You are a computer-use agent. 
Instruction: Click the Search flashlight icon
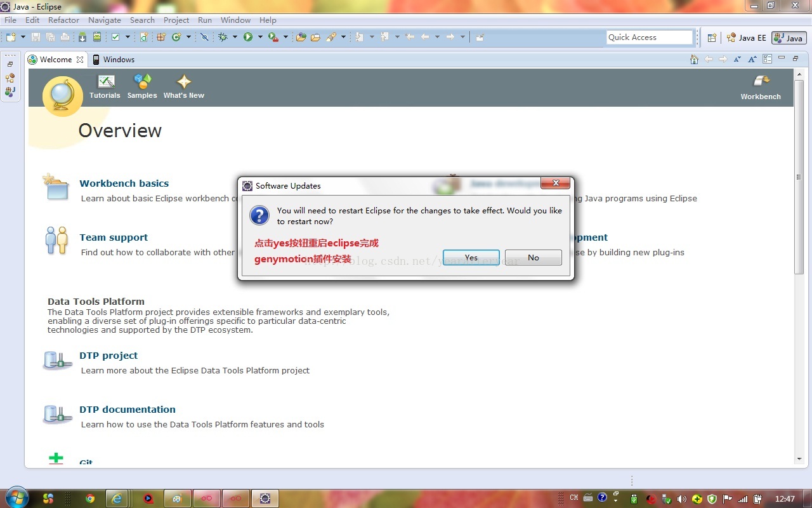point(331,37)
